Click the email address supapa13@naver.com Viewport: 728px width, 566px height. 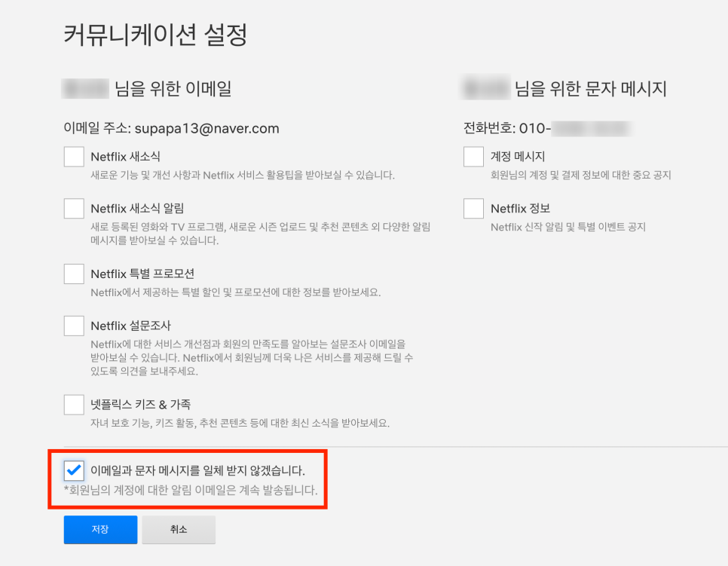pos(206,128)
